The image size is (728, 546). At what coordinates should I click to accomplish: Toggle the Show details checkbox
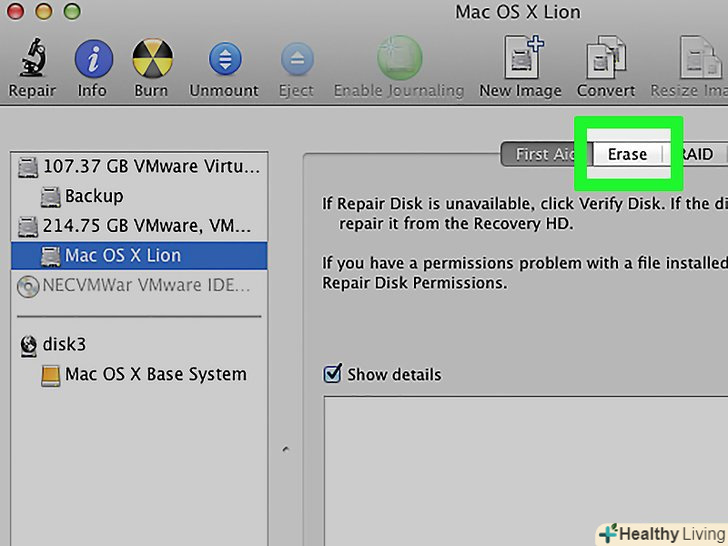[x=334, y=375]
